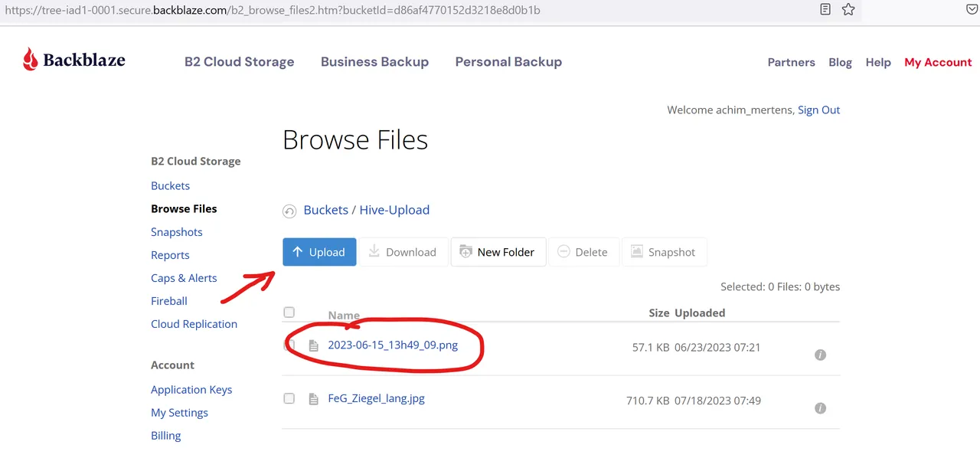980x458 pixels.
Task: Open reader view icon in address bar
Action: 825,9
